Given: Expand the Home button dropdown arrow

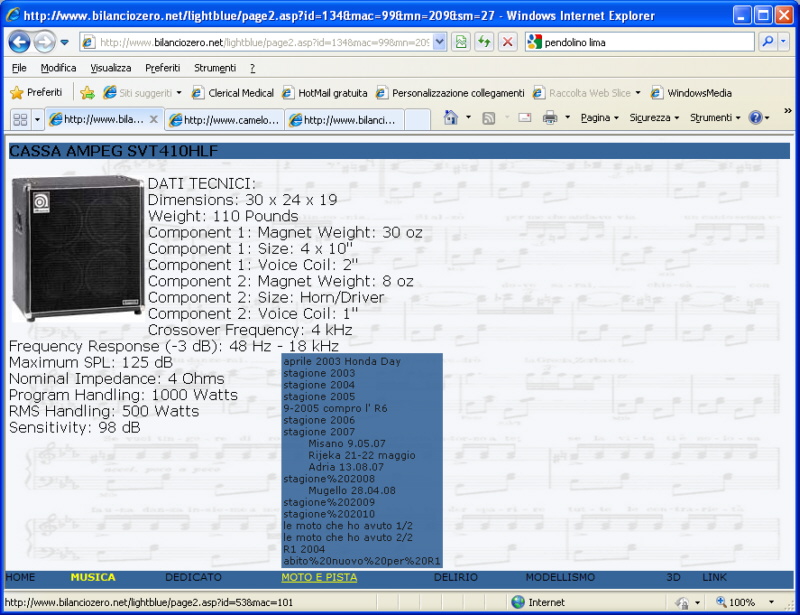Looking at the screenshot, I should coord(468,118).
